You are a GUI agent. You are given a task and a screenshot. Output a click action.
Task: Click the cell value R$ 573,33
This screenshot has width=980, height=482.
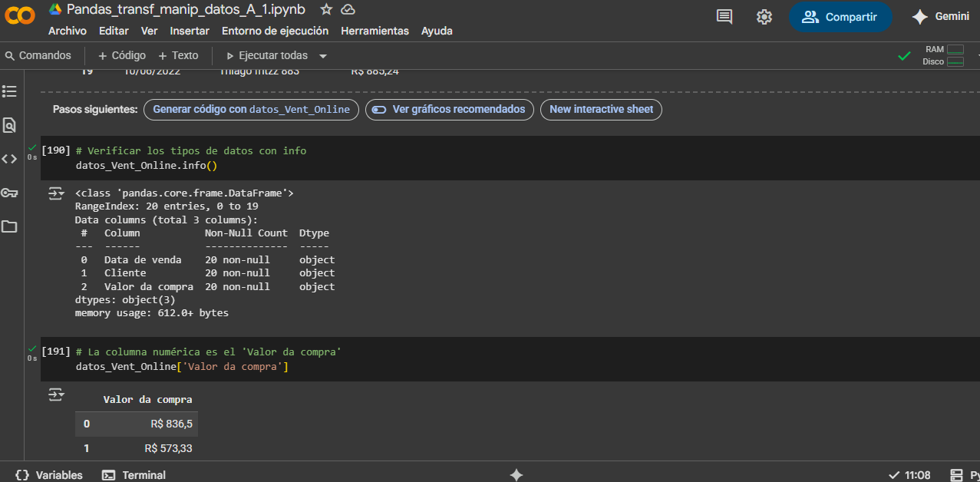168,448
